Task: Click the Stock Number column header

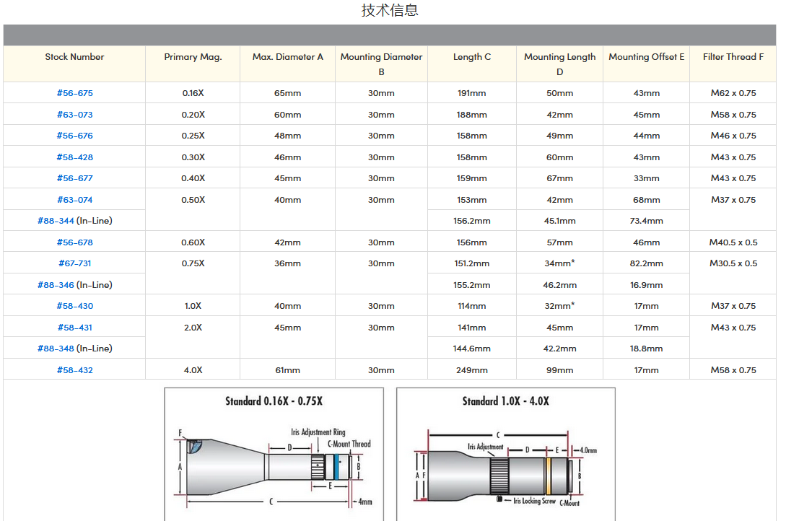Action: click(x=74, y=57)
